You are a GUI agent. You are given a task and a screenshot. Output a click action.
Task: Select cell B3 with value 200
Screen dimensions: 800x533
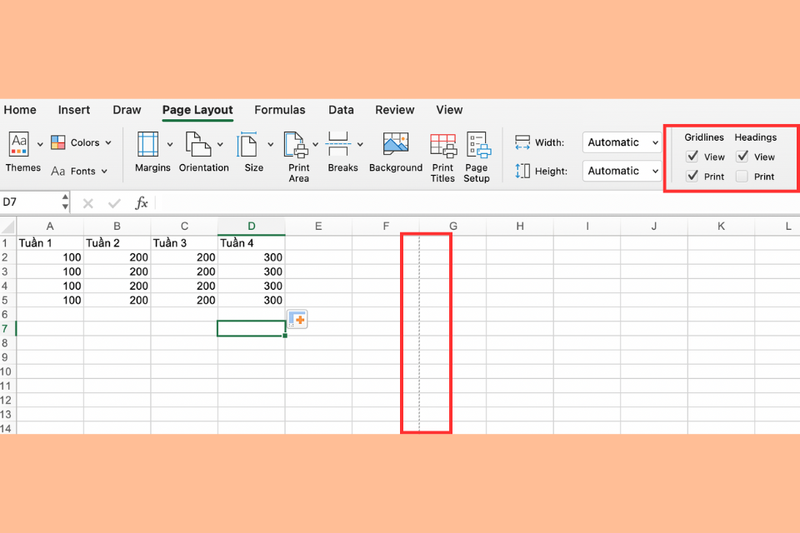(117, 271)
